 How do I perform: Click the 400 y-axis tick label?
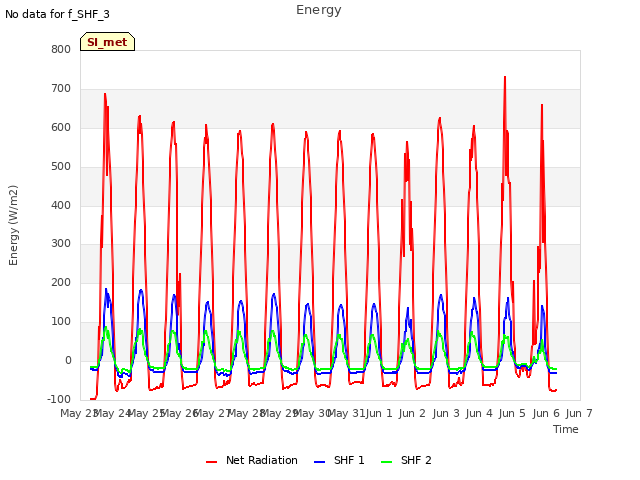click(x=61, y=206)
